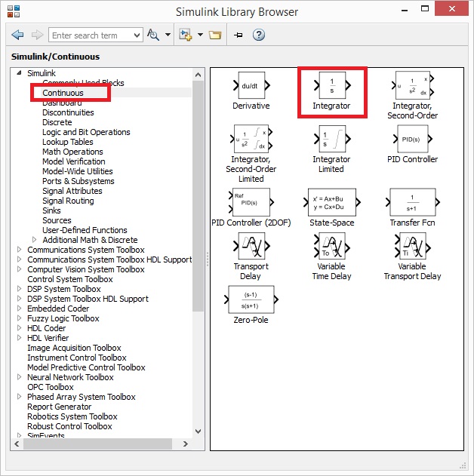Expand Computer Vision System Toolbox node

click(19, 269)
